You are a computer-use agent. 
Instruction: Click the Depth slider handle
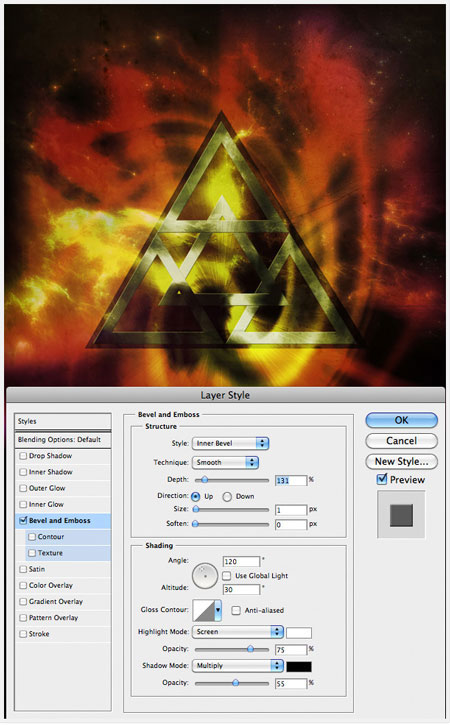tap(204, 480)
